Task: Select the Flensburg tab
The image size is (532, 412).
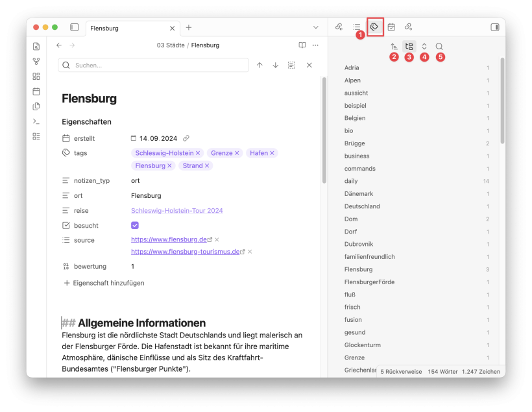Action: (x=127, y=28)
